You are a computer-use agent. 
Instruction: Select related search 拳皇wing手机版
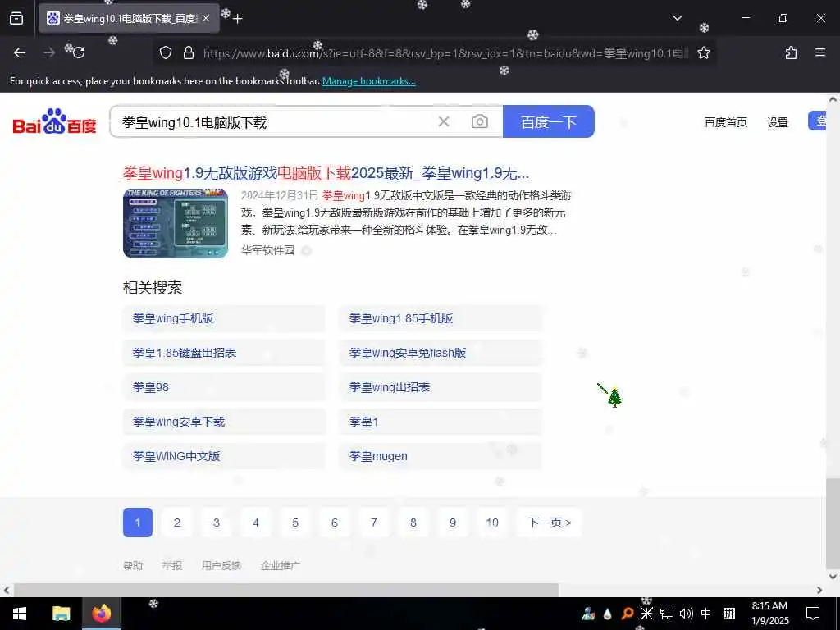tap(224, 318)
